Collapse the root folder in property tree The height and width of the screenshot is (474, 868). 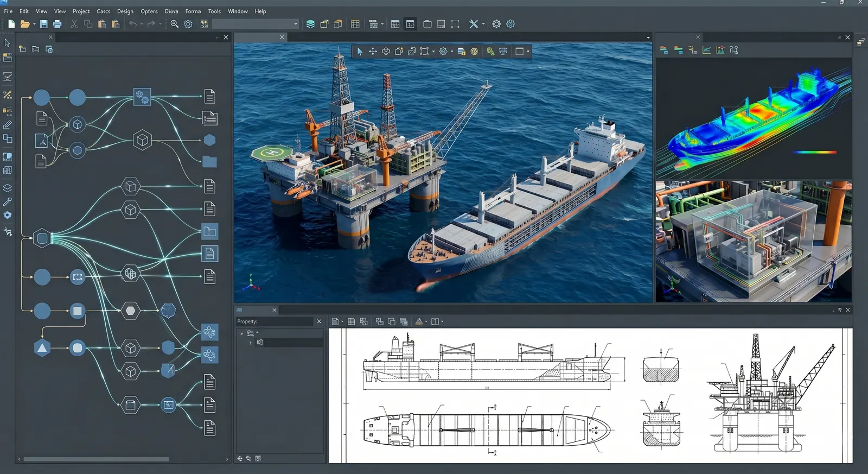[241, 333]
